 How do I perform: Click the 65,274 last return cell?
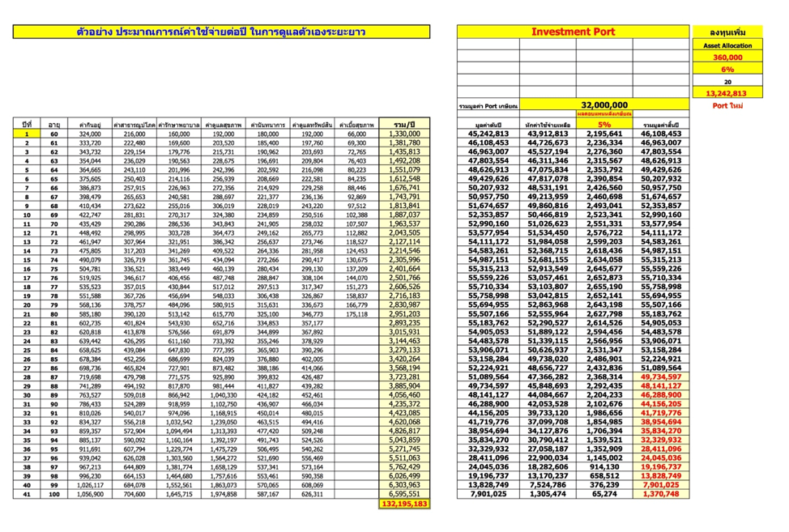[x=604, y=494]
